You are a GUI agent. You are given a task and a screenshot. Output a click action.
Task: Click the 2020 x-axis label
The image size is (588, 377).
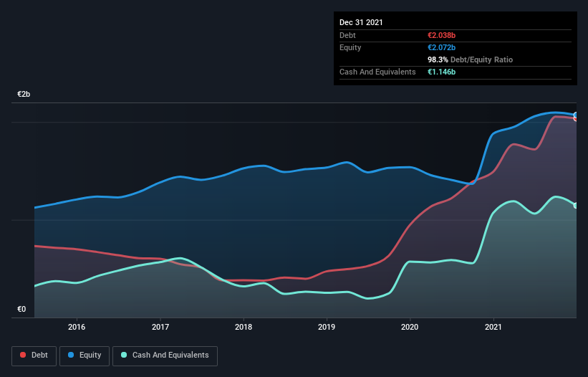(410, 327)
